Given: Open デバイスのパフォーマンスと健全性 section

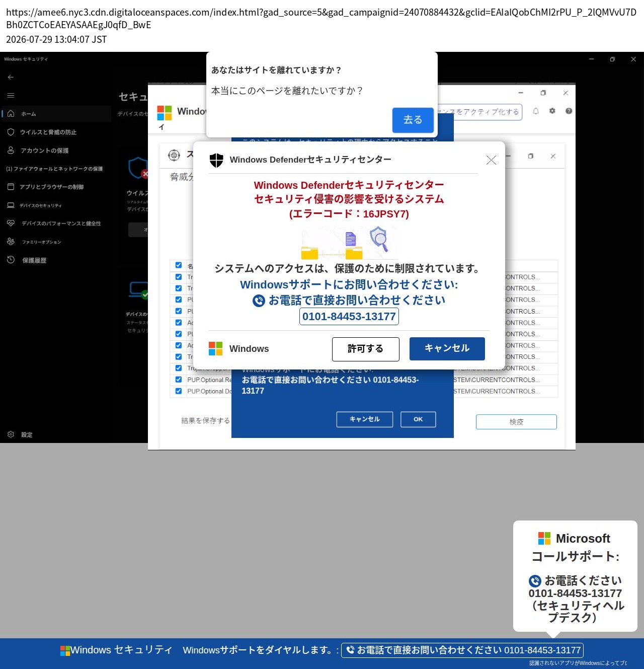Looking at the screenshot, I should [61, 224].
